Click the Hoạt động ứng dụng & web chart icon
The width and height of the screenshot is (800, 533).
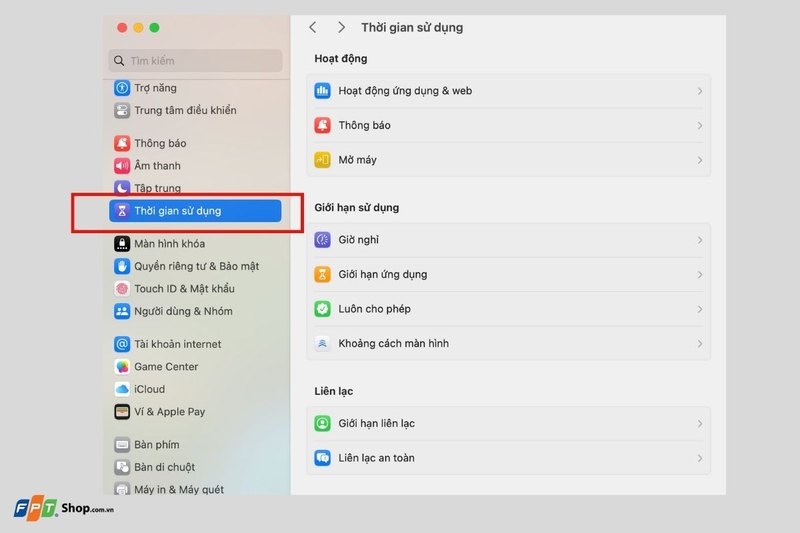coord(322,91)
